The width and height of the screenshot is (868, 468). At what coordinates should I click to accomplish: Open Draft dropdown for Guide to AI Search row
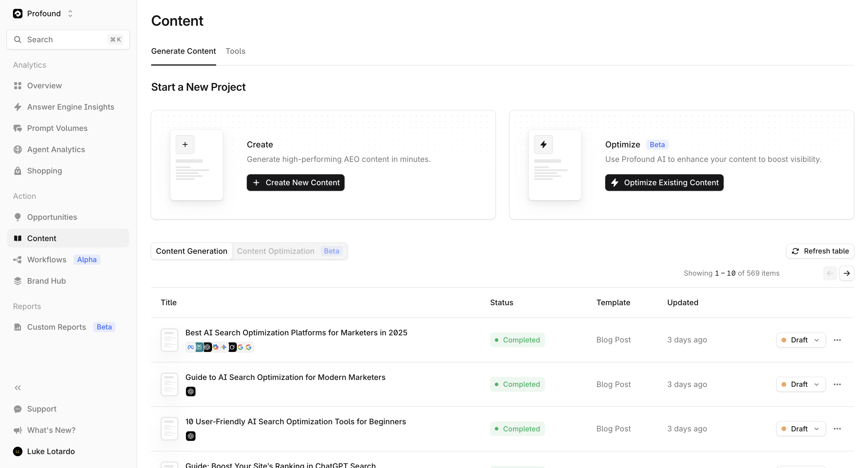coord(801,384)
